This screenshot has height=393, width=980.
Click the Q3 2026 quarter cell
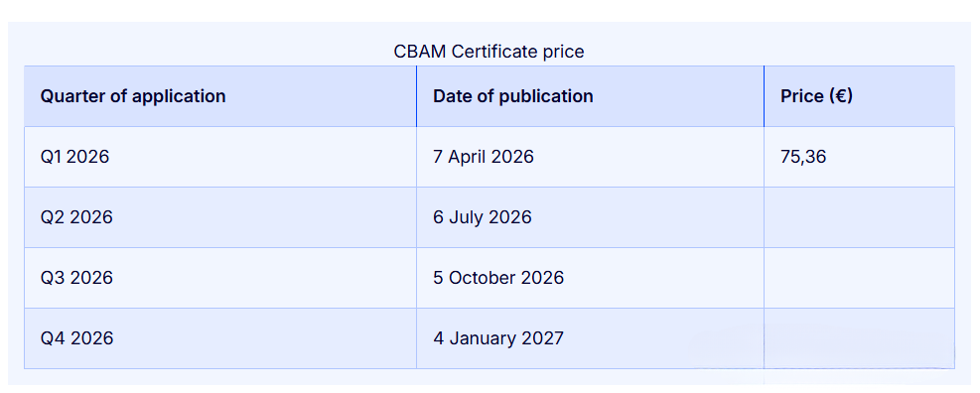220,278
